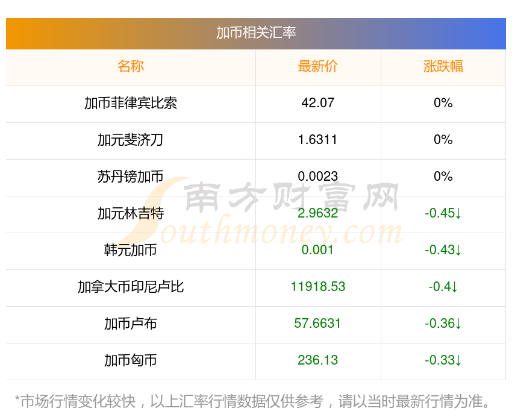Click the 韩元加币 row name
512x420 pixels.
click(x=131, y=250)
